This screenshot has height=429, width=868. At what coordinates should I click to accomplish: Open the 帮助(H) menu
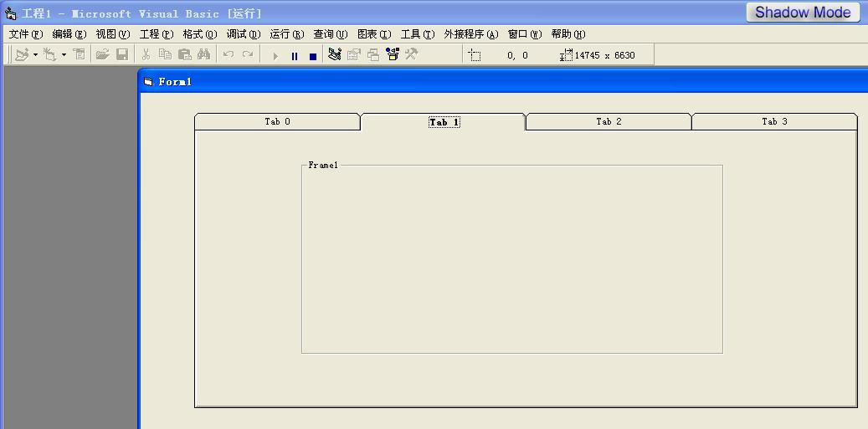(x=568, y=34)
